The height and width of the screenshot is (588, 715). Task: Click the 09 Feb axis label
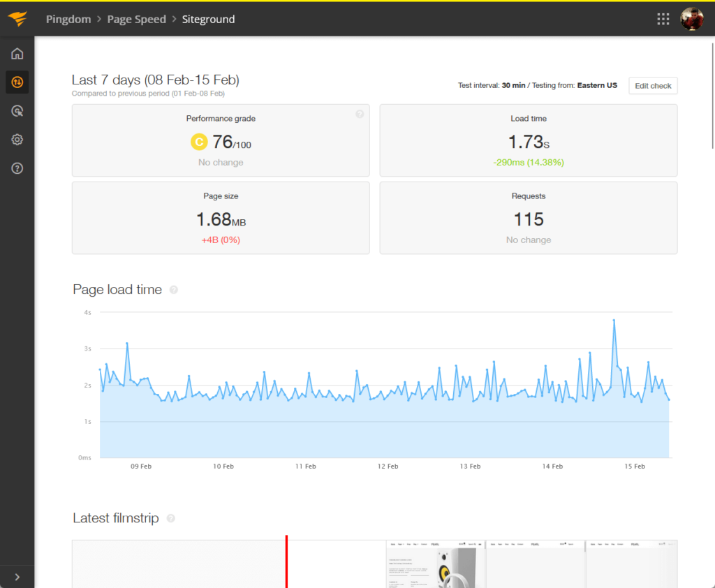point(141,466)
